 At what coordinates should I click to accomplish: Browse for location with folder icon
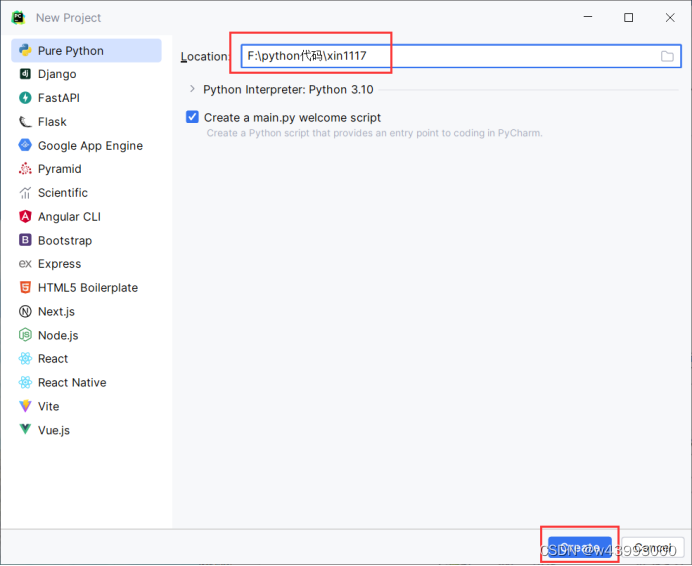pos(667,57)
